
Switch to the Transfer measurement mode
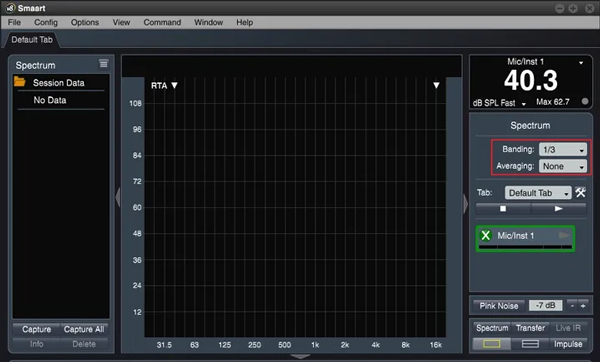530,328
